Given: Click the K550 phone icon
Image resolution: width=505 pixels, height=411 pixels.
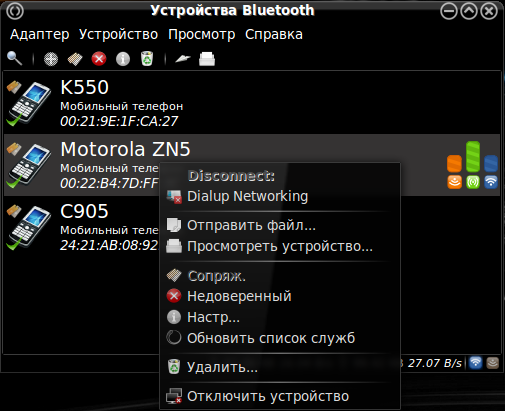Looking at the screenshot, I should [x=29, y=104].
